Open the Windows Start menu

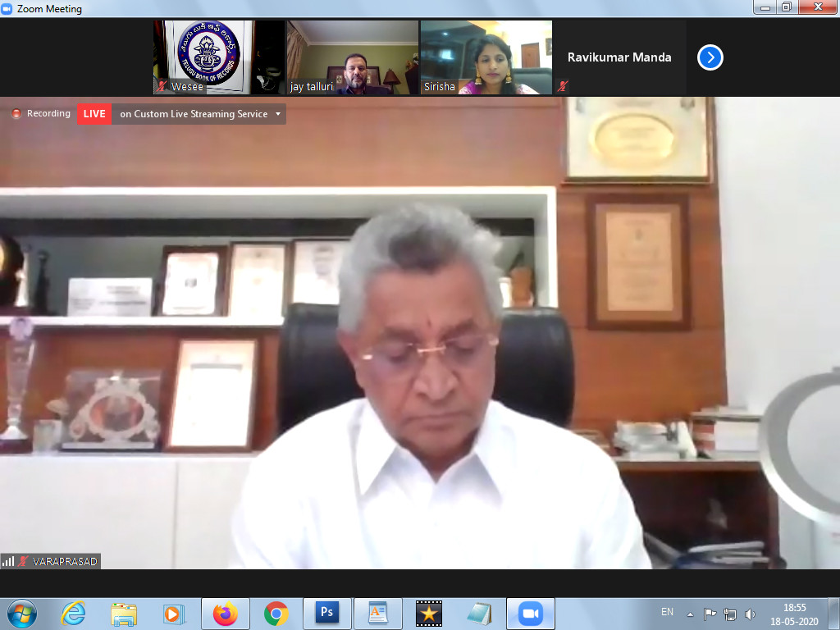pos(21,613)
